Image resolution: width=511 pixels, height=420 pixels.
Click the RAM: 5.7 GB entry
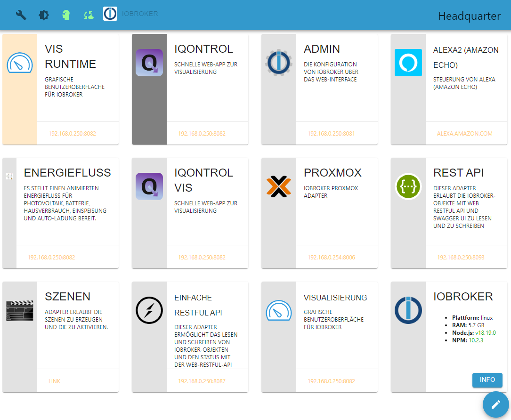click(x=468, y=325)
